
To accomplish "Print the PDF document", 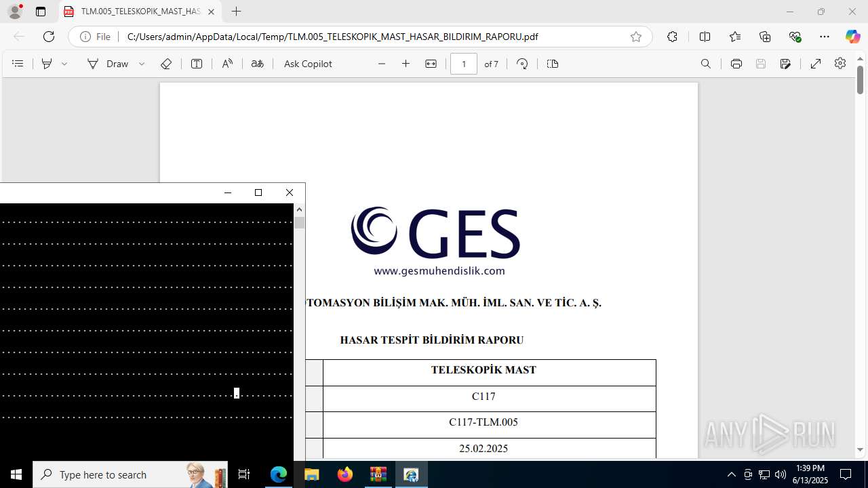I will (736, 64).
